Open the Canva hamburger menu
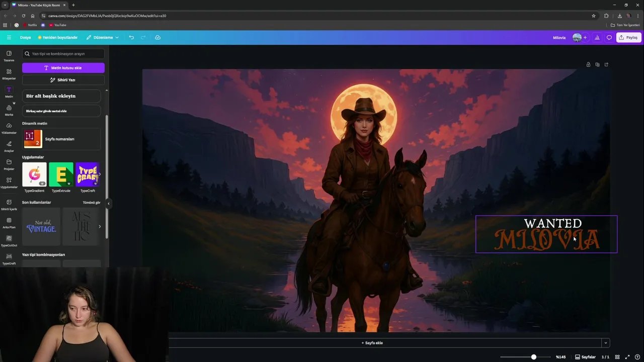The image size is (644, 362). (9, 37)
